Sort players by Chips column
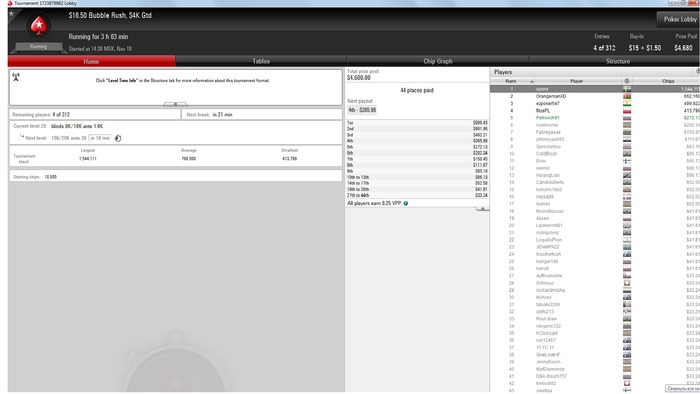 tap(667, 81)
